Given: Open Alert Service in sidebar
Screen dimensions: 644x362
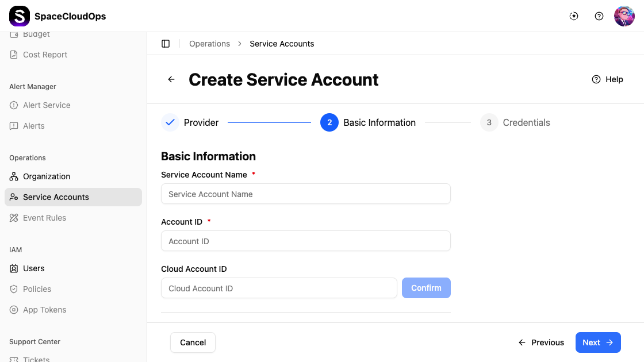Looking at the screenshot, I should 47,105.
